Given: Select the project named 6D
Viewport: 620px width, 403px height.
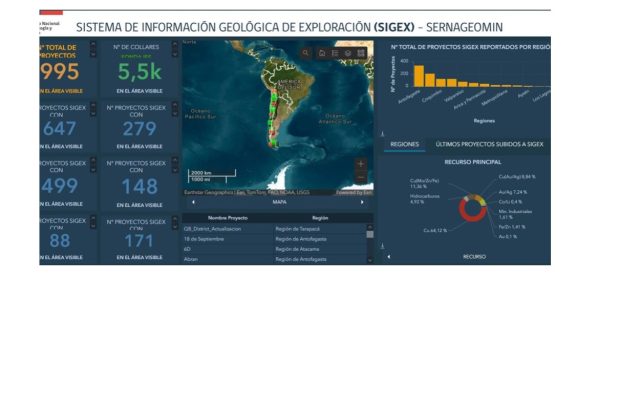Looking at the screenshot, I should (187, 249).
